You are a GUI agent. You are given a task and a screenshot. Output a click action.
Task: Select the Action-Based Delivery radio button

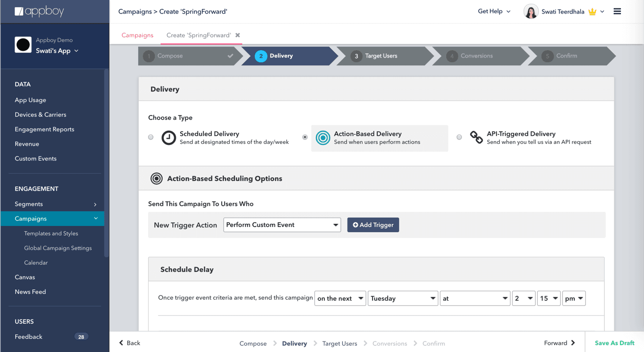(x=305, y=138)
